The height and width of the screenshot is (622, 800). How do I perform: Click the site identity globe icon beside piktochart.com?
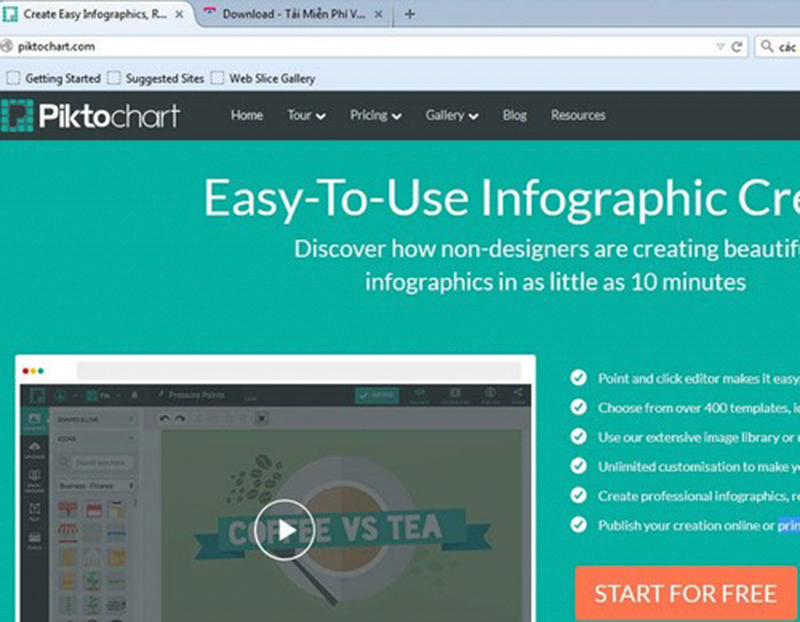6,46
